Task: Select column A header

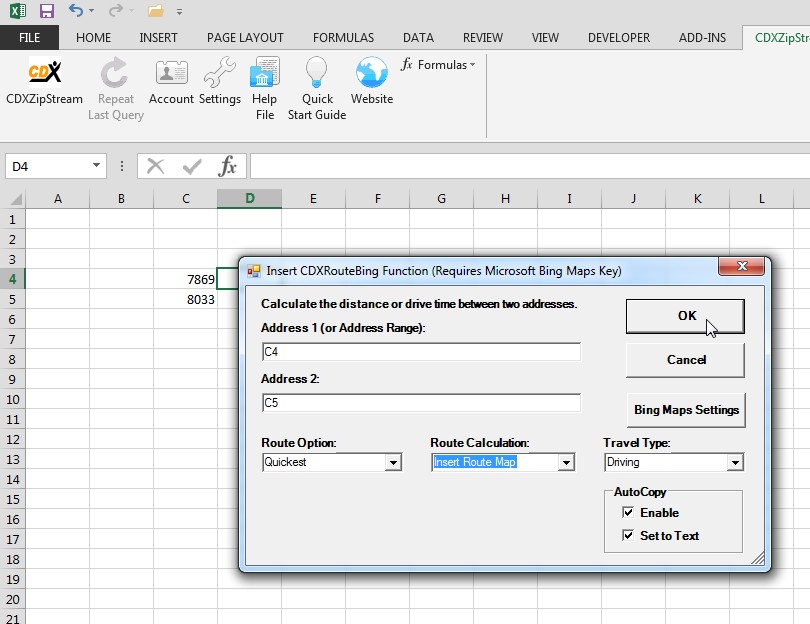Action: tap(58, 199)
